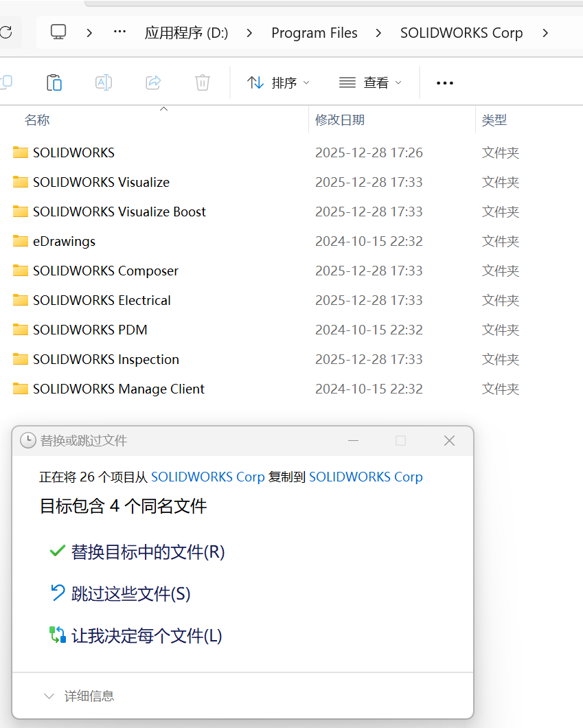The width and height of the screenshot is (583, 728).
Task: Select the SOLIDWORKS Visualize Boost folder name
Action: (x=119, y=212)
